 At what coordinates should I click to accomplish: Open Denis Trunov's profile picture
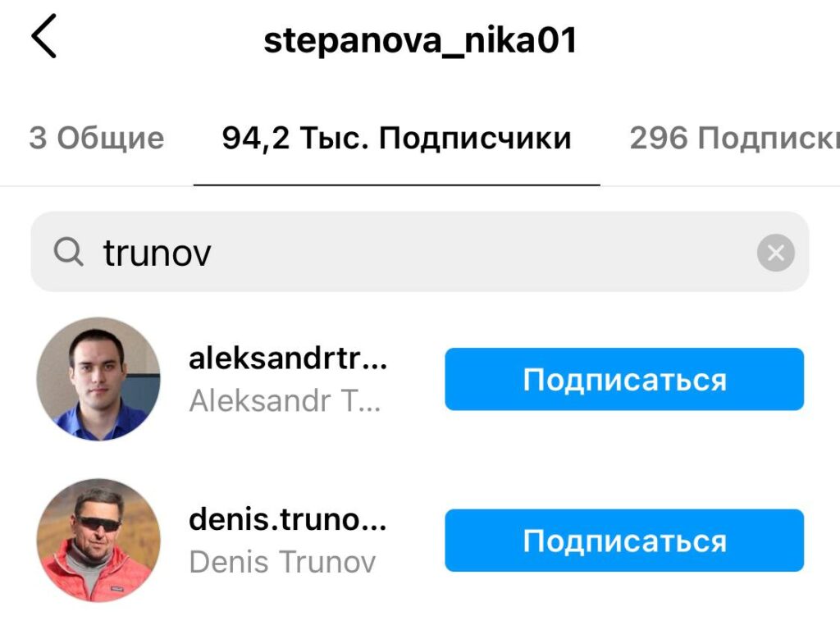pyautogui.click(x=98, y=540)
